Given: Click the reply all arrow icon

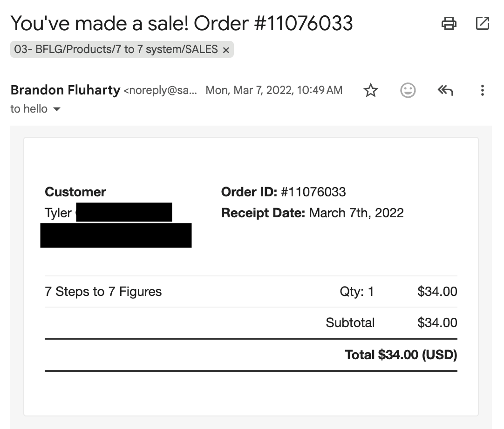Looking at the screenshot, I should tap(445, 90).
